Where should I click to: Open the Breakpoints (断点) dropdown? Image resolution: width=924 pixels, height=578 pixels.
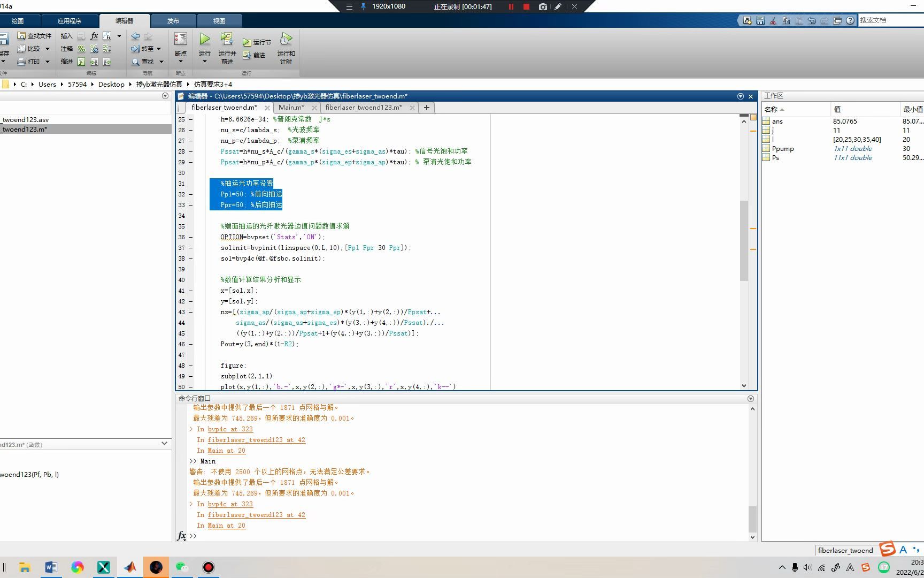[181, 61]
